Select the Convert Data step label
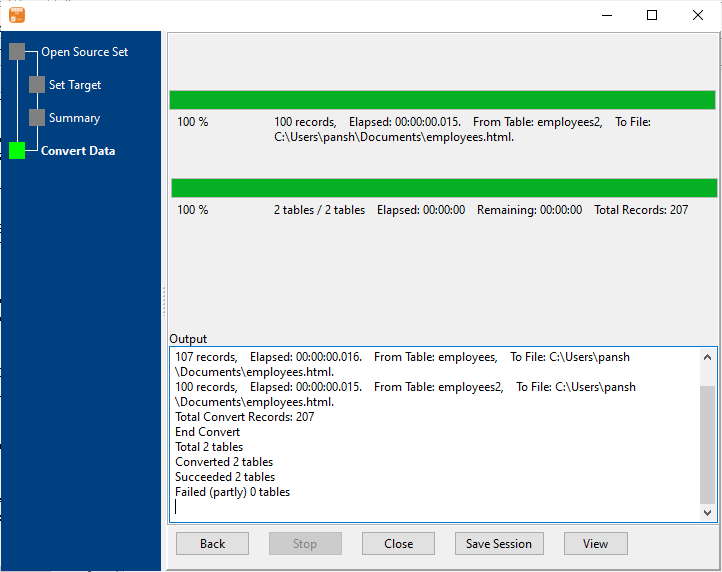This screenshot has width=722, height=572. (x=78, y=151)
